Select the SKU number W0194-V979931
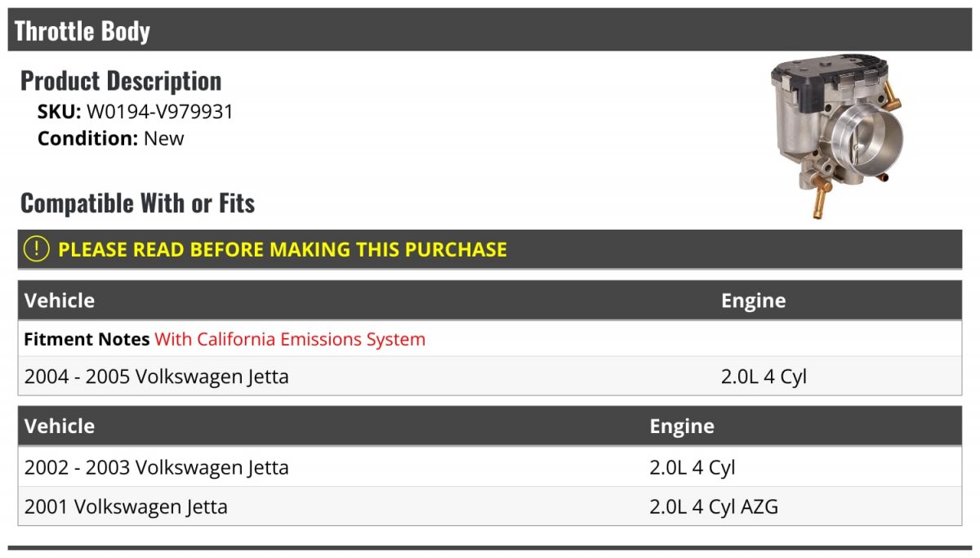The height and width of the screenshot is (558, 980). coord(160,112)
